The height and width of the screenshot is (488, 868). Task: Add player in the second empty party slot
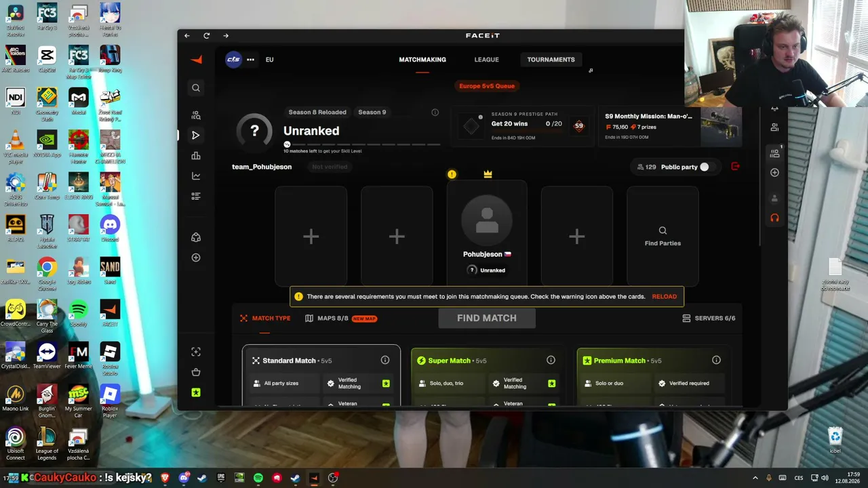pos(397,237)
